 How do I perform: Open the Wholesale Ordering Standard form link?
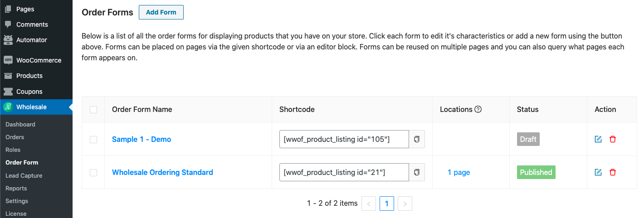162,172
